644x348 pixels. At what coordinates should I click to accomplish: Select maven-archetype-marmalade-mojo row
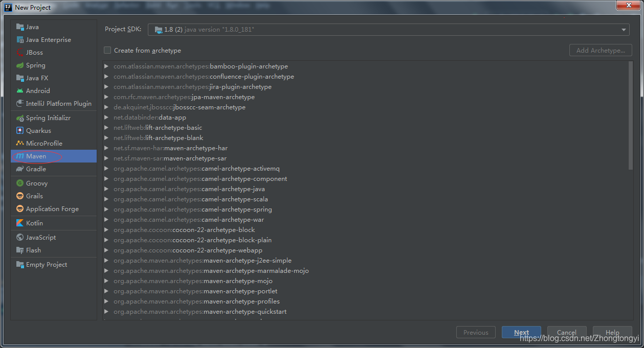tap(365, 271)
